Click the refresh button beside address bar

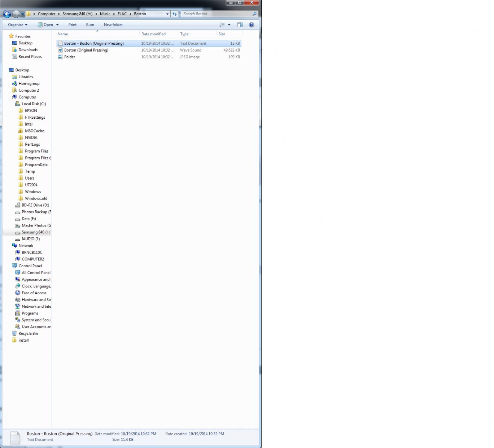(x=175, y=14)
